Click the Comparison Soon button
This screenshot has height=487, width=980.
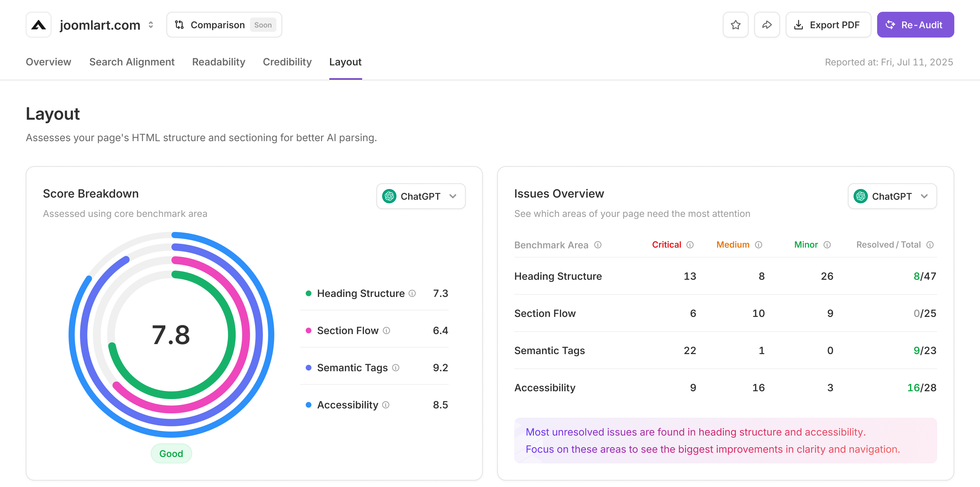224,25
